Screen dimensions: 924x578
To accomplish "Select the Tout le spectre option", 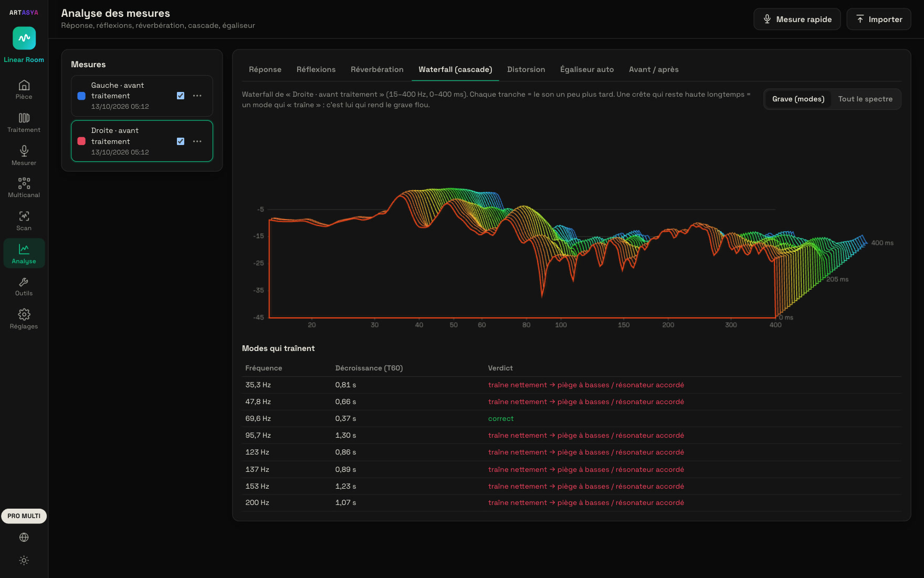I will 865,99.
